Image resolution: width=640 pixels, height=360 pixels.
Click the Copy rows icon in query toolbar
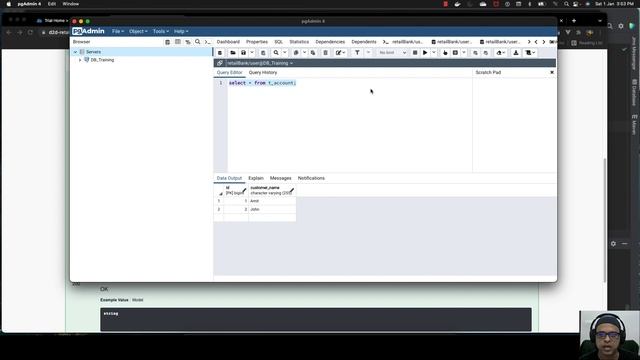pos(296,53)
